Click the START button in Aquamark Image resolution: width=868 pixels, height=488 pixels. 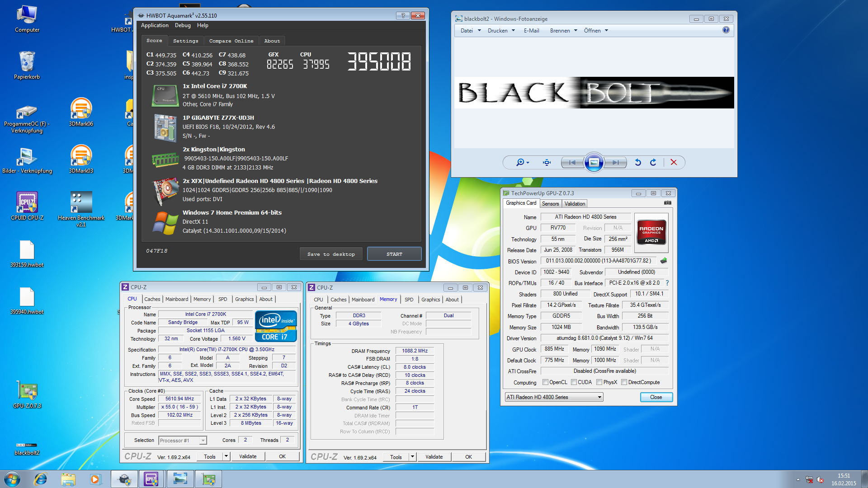pos(394,254)
